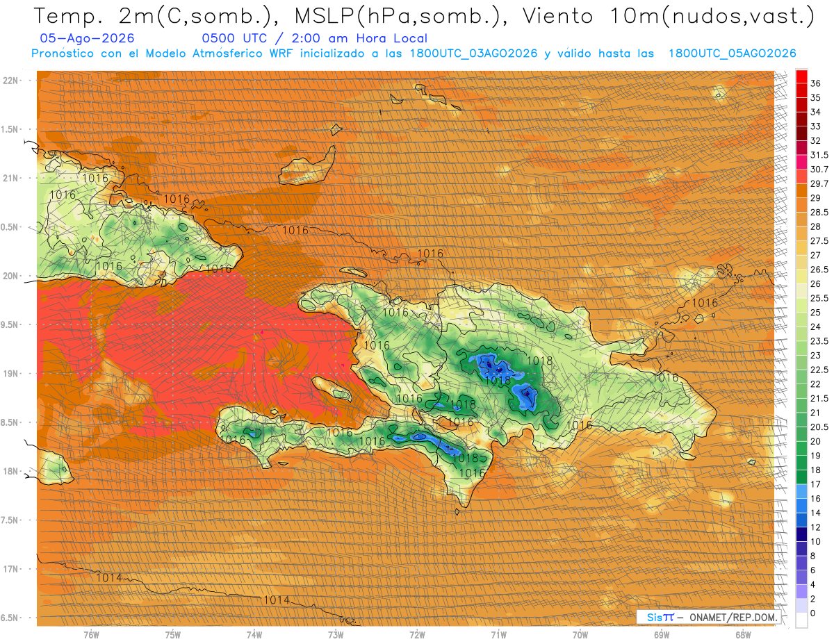Click the 14 value on the color scale

pyautogui.click(x=816, y=513)
